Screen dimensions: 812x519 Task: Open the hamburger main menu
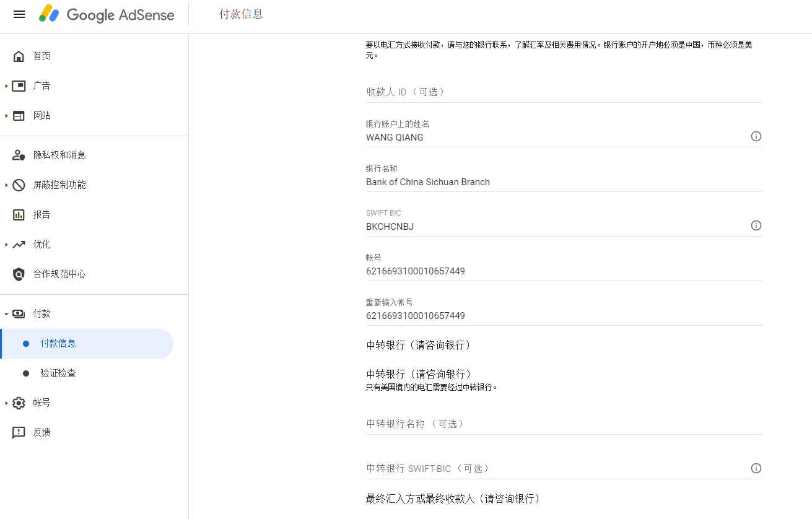tap(19, 14)
